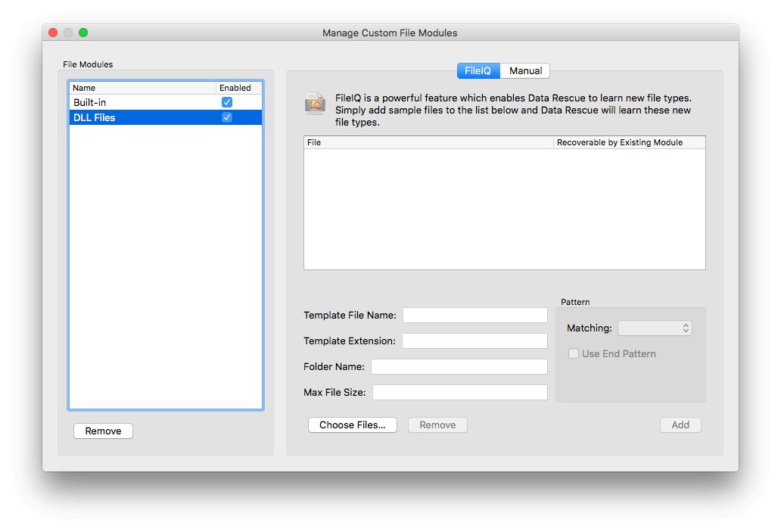Click the Name column header
This screenshot has width=781, height=532.
pyautogui.click(x=83, y=87)
